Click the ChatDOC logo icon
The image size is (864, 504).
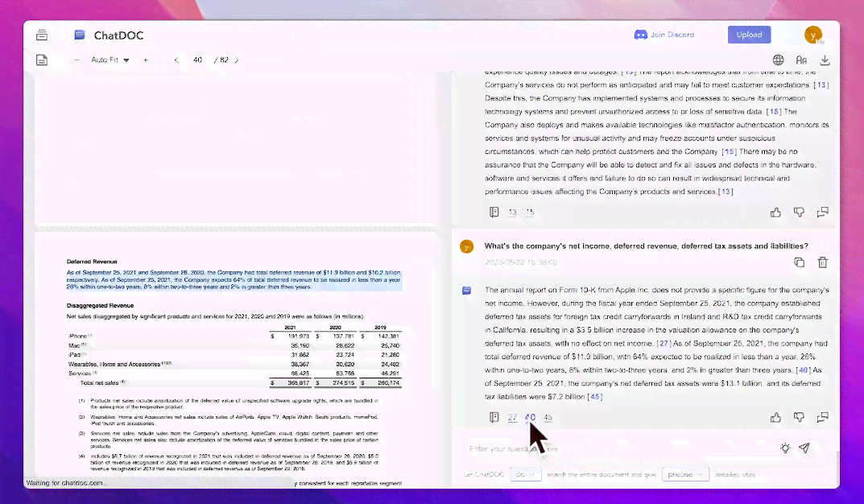[80, 35]
